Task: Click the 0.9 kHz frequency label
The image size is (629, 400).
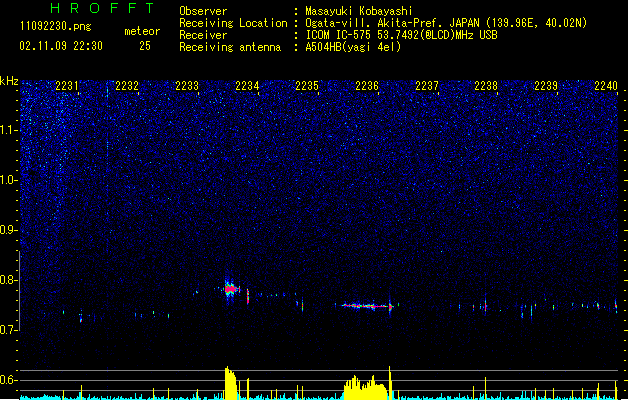Action: click(x=9, y=230)
